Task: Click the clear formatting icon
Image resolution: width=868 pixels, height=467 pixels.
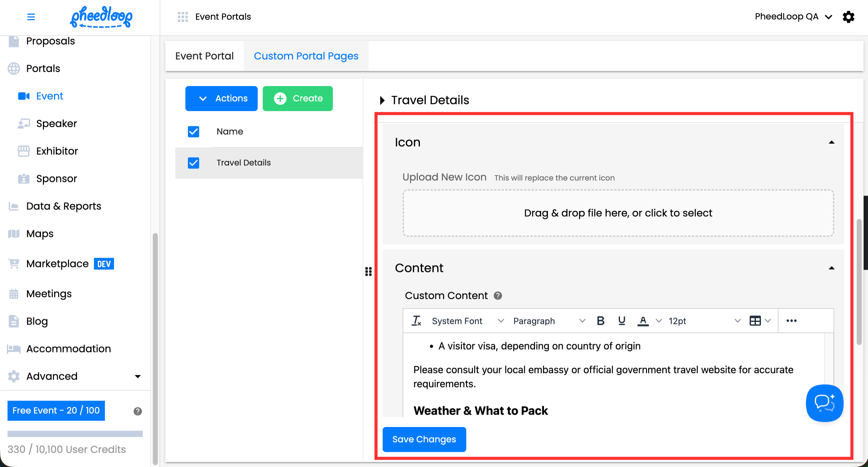Action: (416, 321)
